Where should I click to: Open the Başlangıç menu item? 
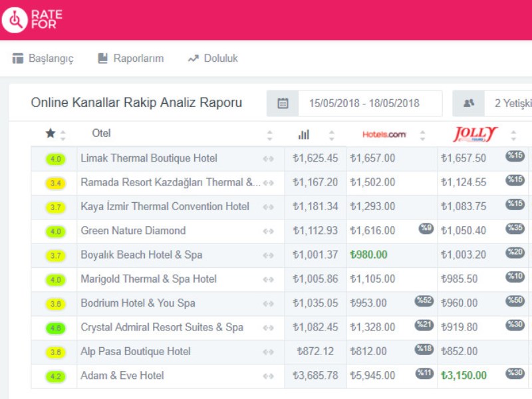[43, 59]
